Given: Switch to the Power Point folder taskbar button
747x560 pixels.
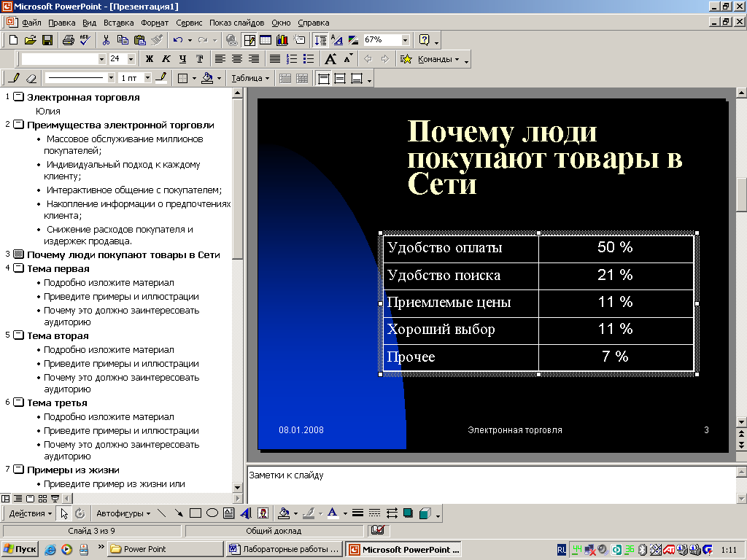Looking at the screenshot, I should (165, 549).
